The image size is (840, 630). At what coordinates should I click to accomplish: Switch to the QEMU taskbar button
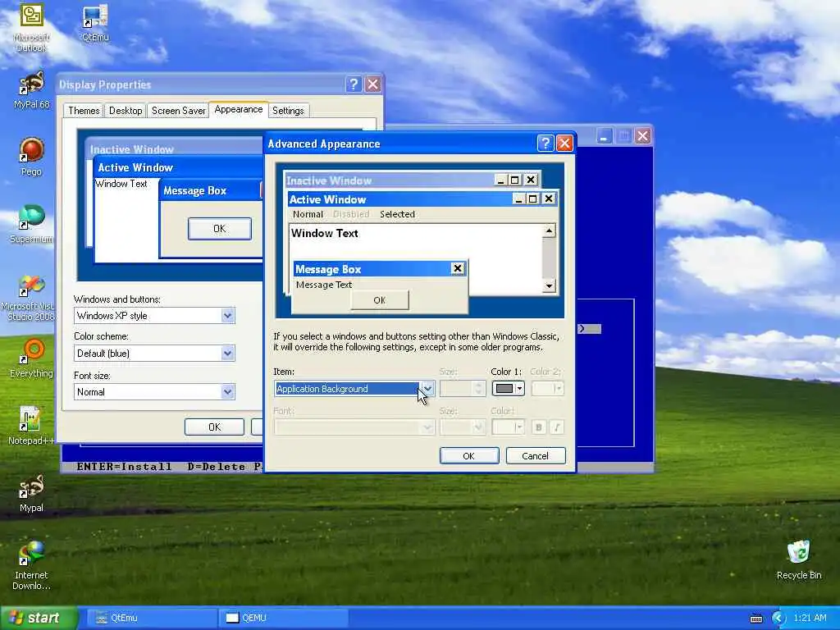tap(284, 618)
